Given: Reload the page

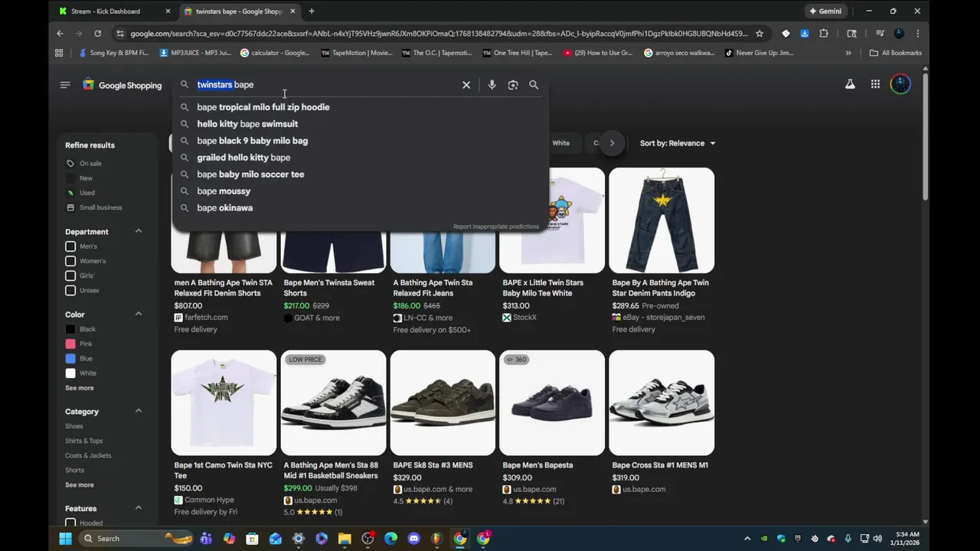Looking at the screenshot, I should click(97, 34).
